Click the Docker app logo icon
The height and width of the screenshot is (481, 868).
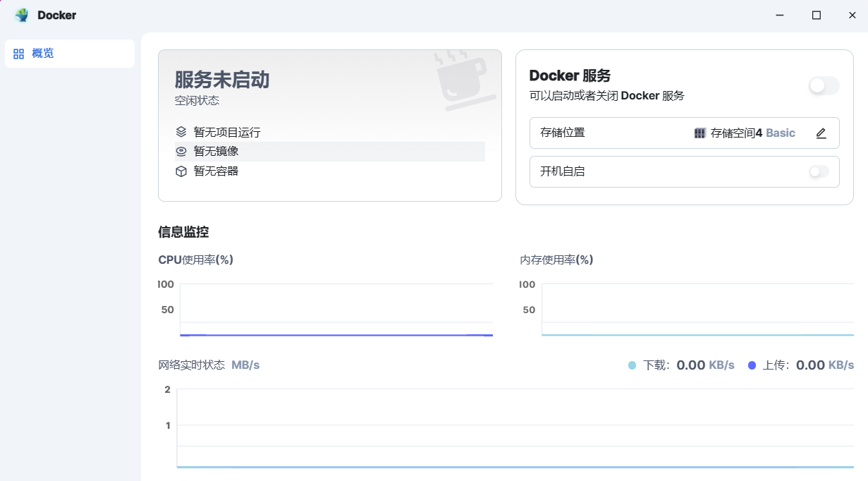tap(22, 15)
